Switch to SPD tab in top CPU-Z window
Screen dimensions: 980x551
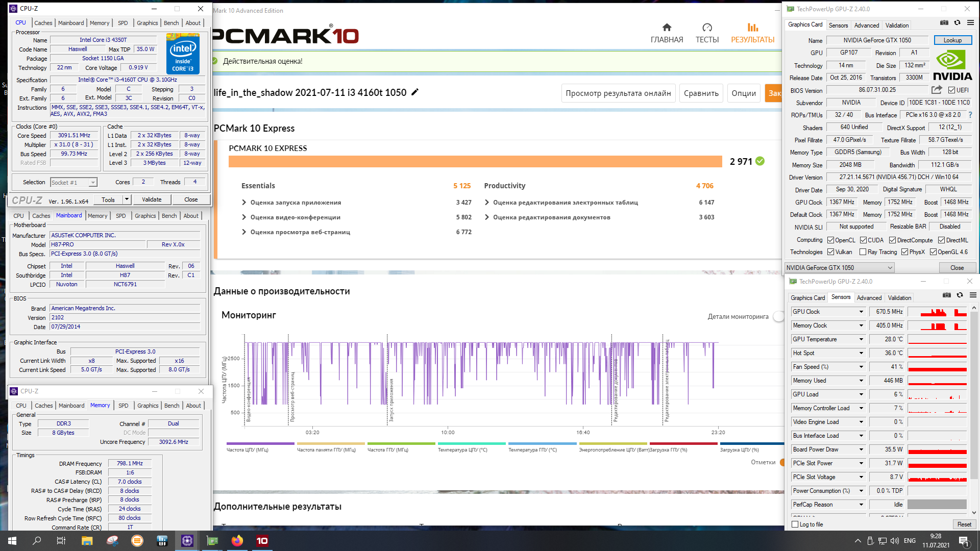[x=123, y=23]
